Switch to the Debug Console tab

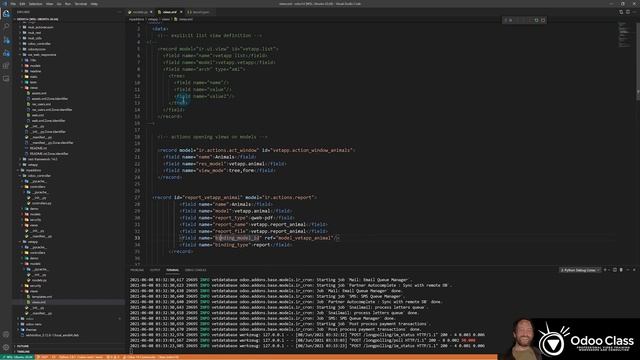click(196, 270)
